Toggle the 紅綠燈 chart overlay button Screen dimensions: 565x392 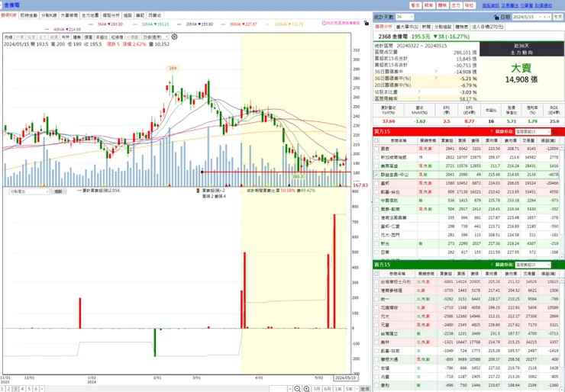(118, 37)
